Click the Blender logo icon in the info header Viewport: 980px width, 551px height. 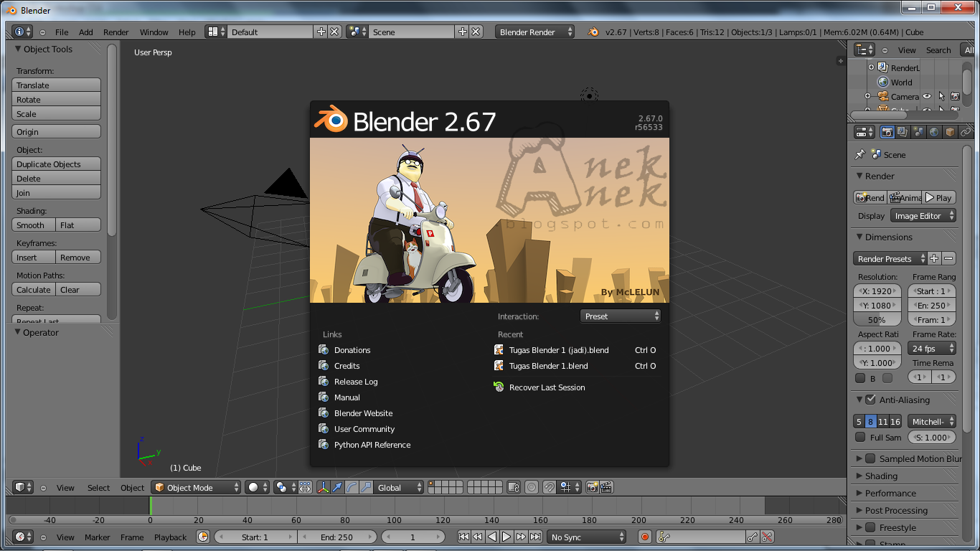click(593, 32)
